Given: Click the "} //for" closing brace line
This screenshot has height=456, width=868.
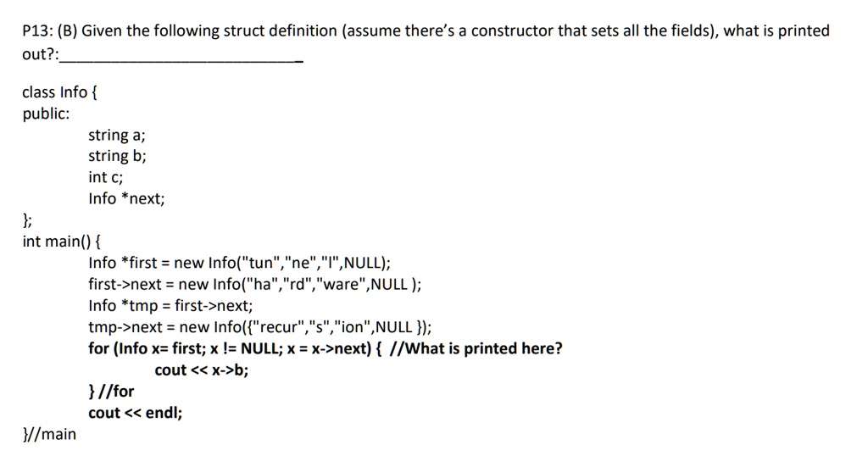Looking at the screenshot, I should (x=111, y=392).
